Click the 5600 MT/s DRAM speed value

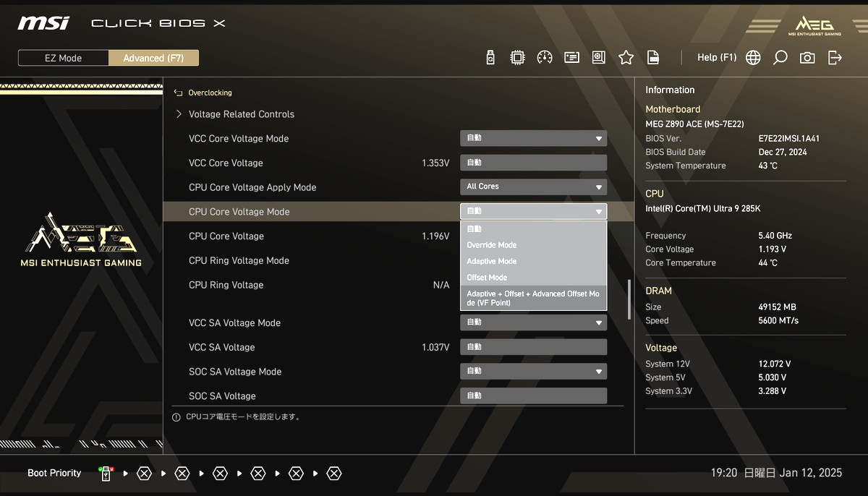778,321
